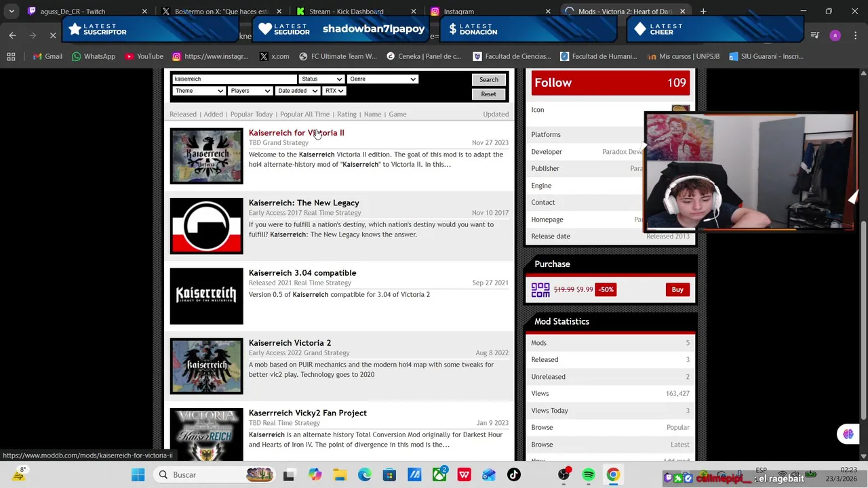
Task: Open Xbox app in taskbar
Action: [439, 475]
